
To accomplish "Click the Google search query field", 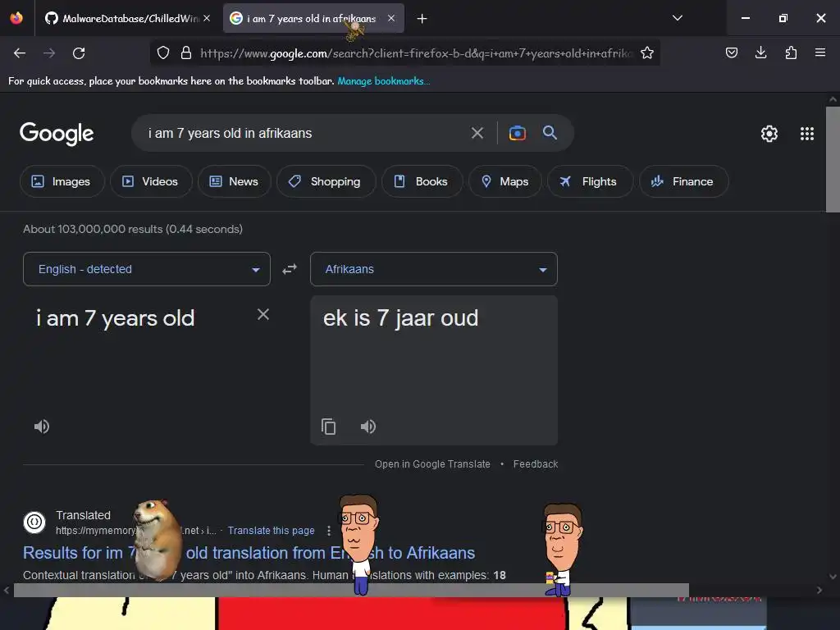I will tap(300, 134).
